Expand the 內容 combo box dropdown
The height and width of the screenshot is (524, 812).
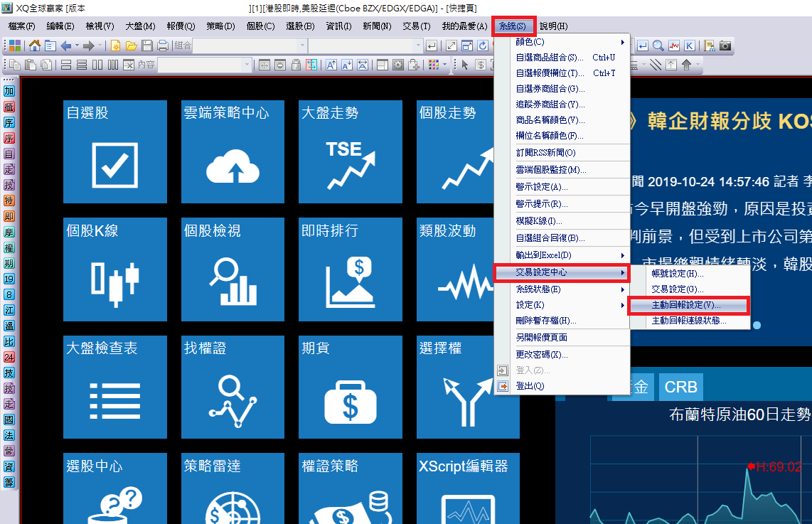coord(247,65)
